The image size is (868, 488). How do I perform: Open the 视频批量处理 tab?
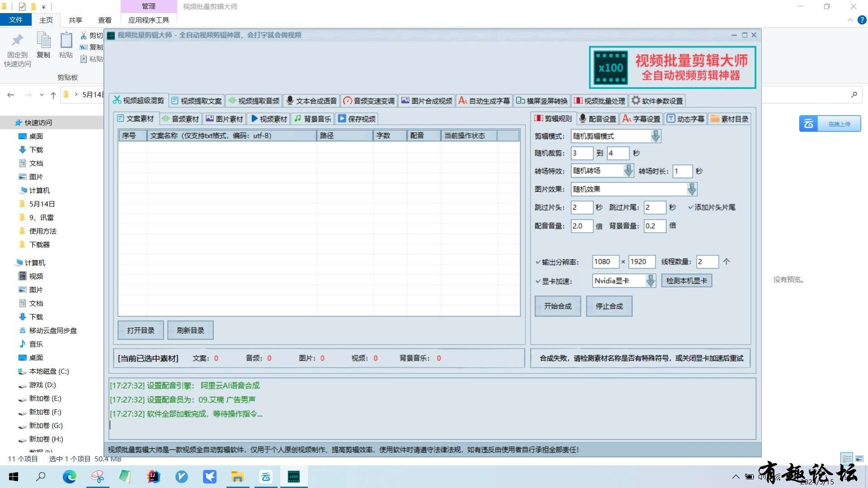[599, 101]
